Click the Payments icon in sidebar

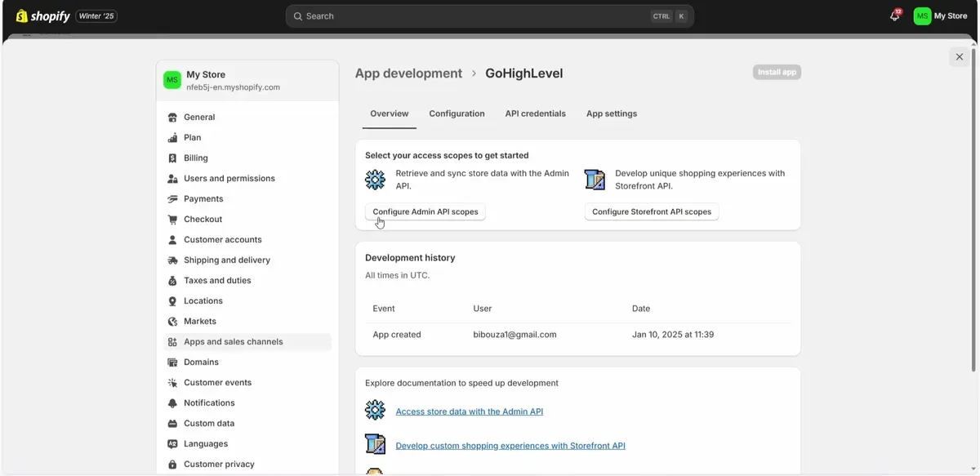coord(172,198)
